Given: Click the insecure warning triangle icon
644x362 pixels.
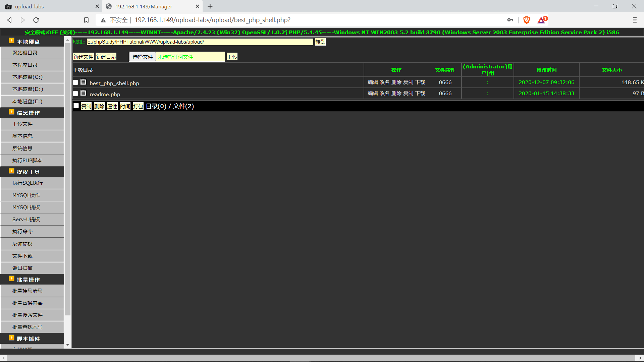Looking at the screenshot, I should (x=103, y=20).
